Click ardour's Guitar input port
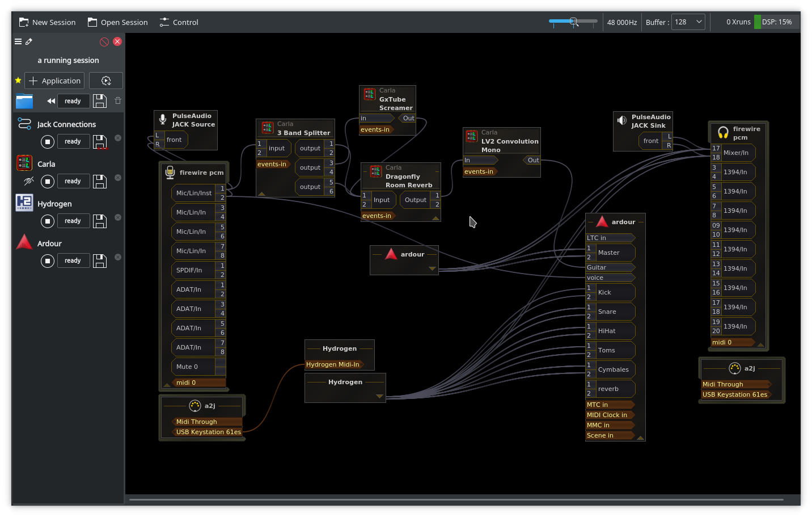Image resolution: width=812 pixels, height=517 pixels. tap(610, 267)
